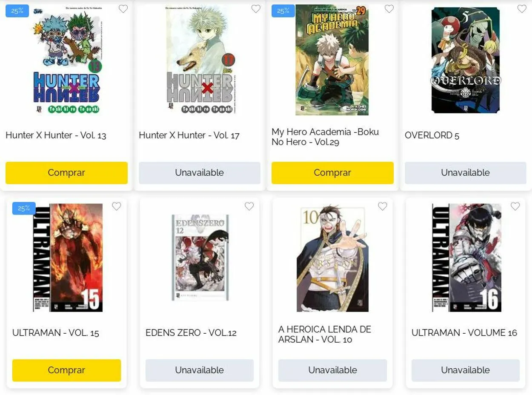Tap heart icon on ULTRAMAN Volume 16

coord(515,206)
